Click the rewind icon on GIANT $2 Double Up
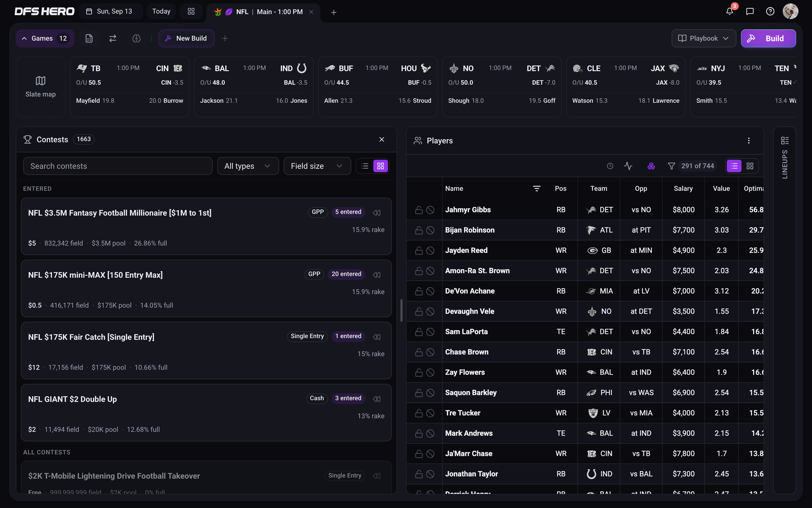 pyautogui.click(x=377, y=399)
